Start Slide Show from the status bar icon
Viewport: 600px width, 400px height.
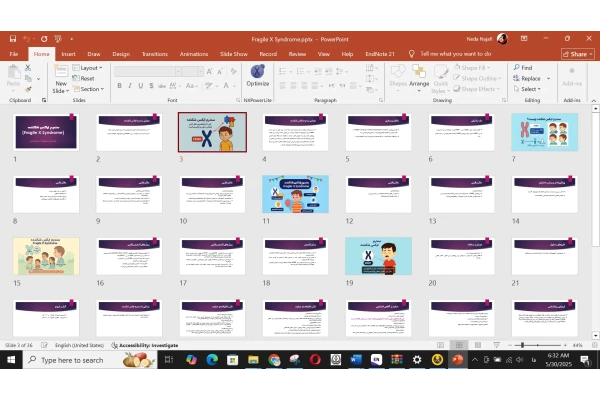coord(496,345)
